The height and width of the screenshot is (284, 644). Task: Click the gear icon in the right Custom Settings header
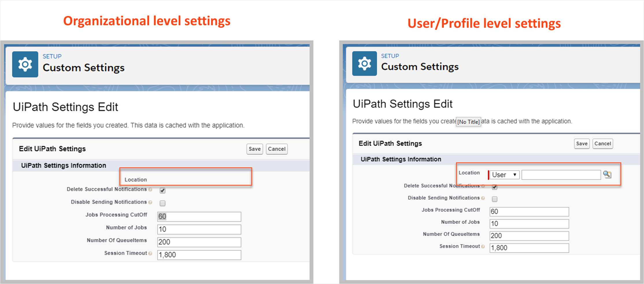click(x=364, y=63)
